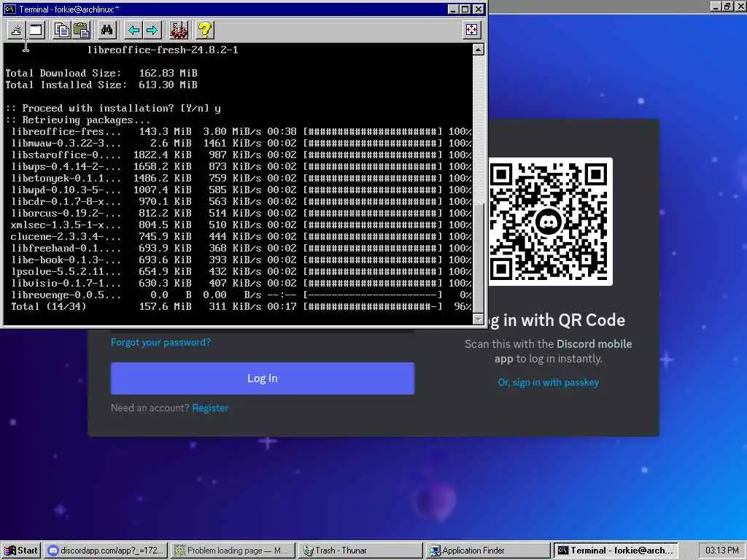Click the Terminal taskbar item
This screenshot has height=560, width=747.
[x=616, y=551]
